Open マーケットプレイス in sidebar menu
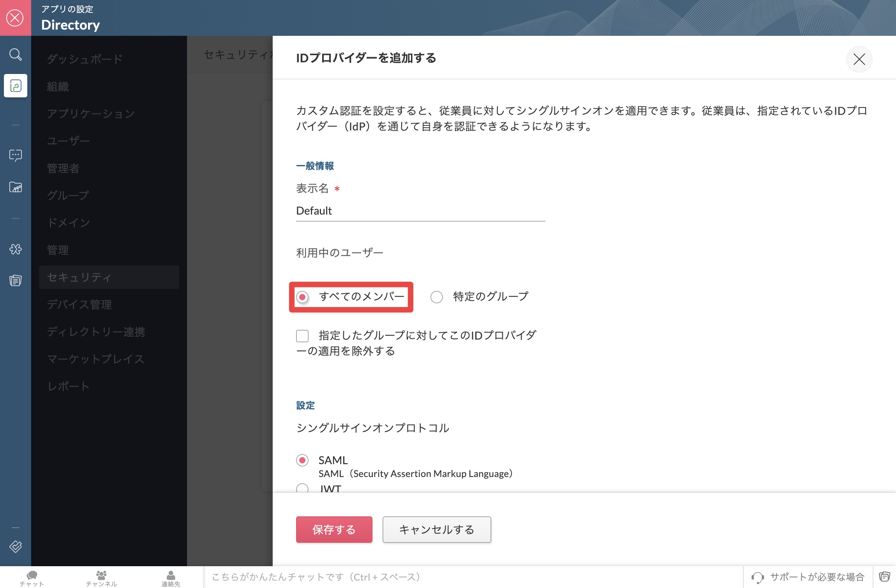The image size is (896, 588). 109,359
